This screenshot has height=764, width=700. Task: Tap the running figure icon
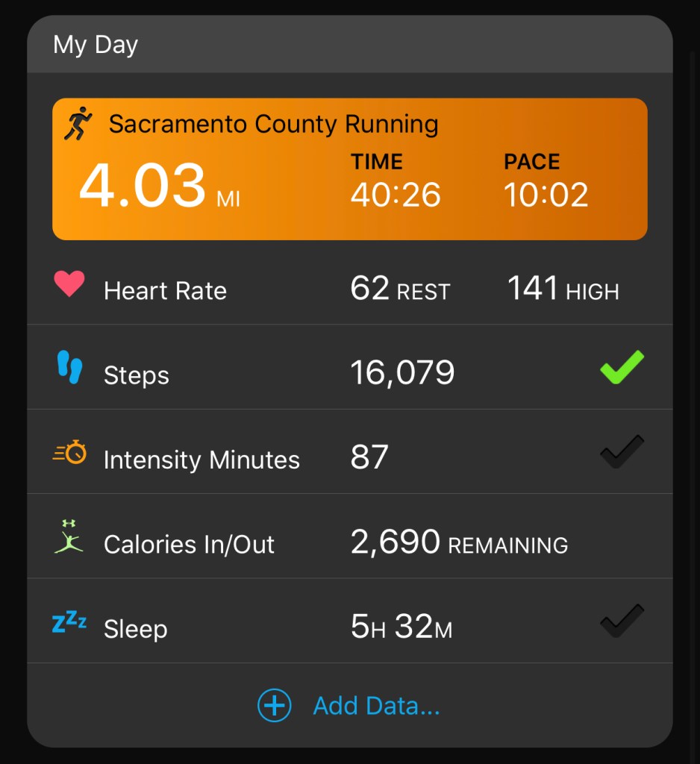point(78,124)
